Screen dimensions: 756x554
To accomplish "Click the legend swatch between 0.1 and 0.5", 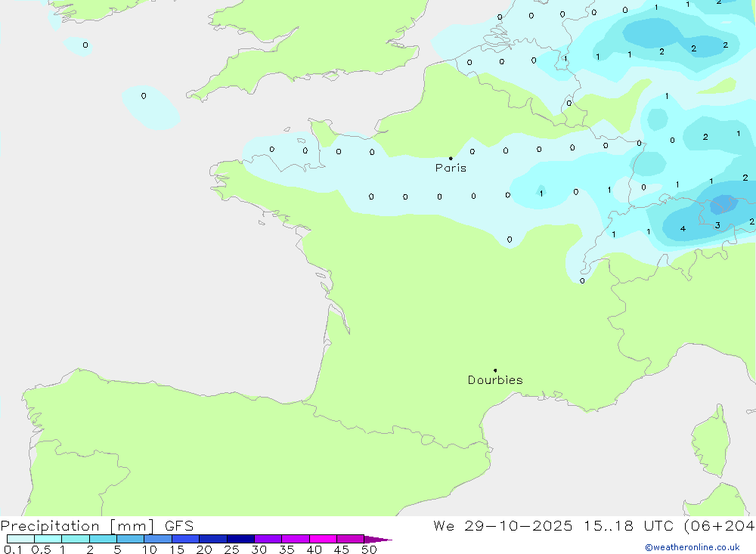I will pos(20,539).
